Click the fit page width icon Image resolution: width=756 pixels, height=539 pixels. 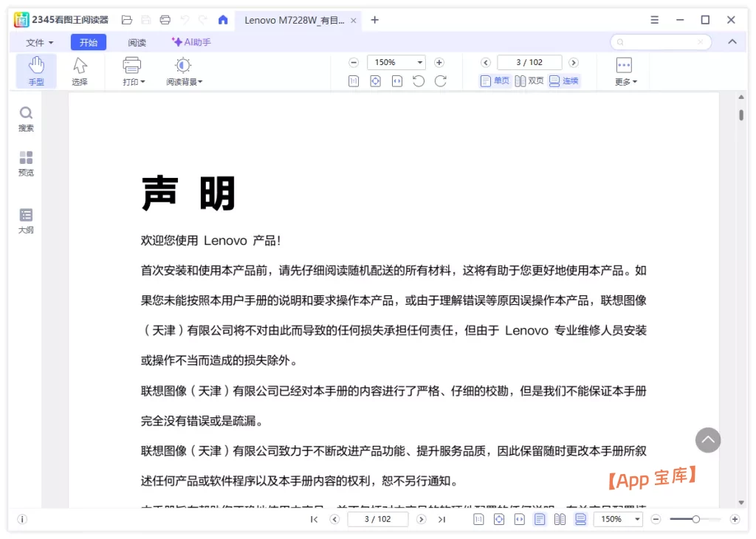[x=396, y=81]
